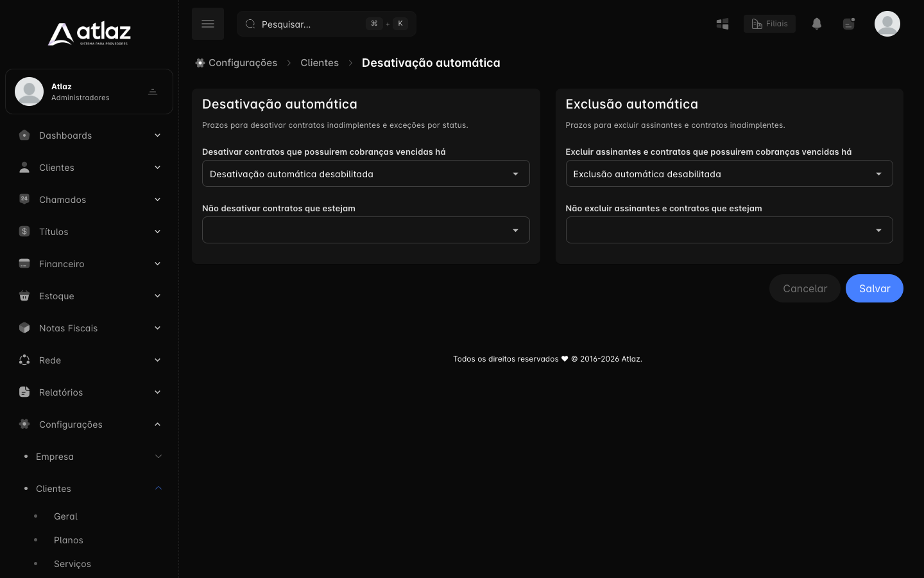This screenshot has width=924, height=578.
Task: Toggle the hamburger menu button
Action: (x=208, y=24)
